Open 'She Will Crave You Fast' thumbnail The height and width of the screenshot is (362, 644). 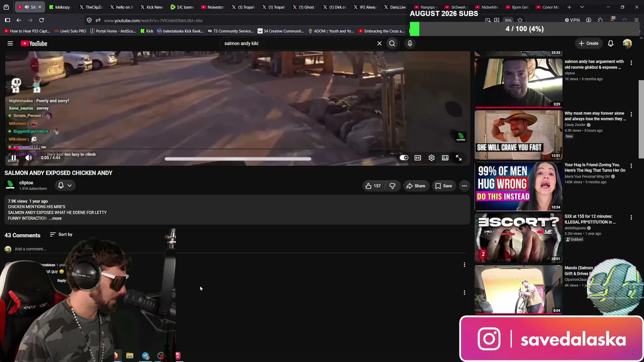pos(518,135)
